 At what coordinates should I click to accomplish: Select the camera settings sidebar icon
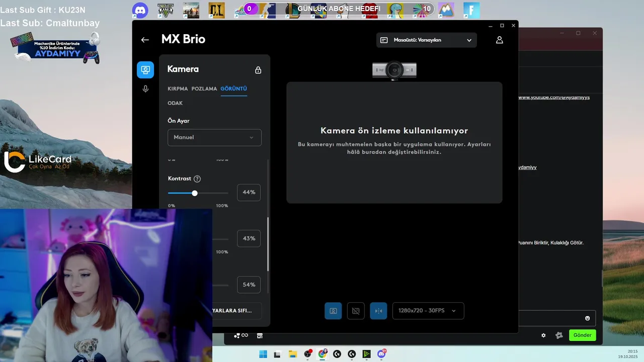145,70
